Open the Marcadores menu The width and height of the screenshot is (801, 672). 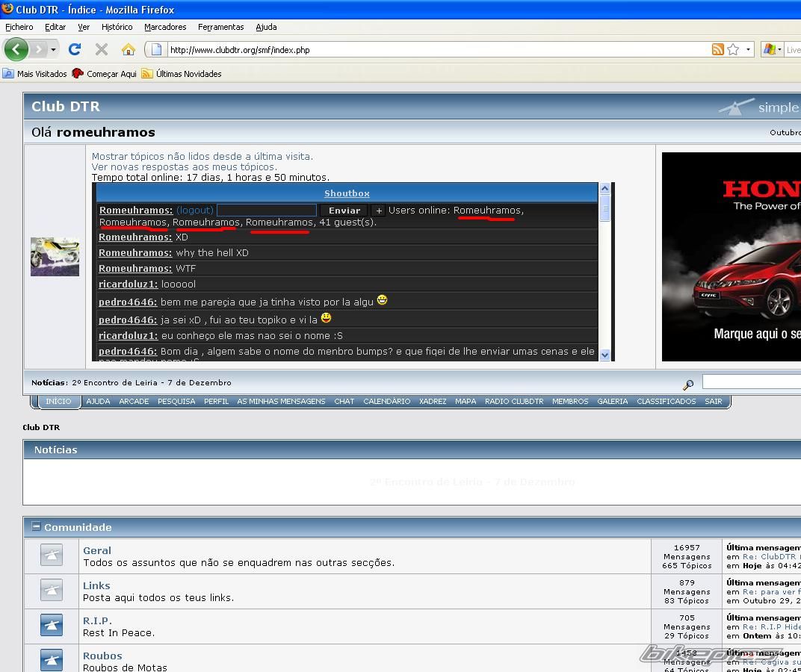(165, 27)
